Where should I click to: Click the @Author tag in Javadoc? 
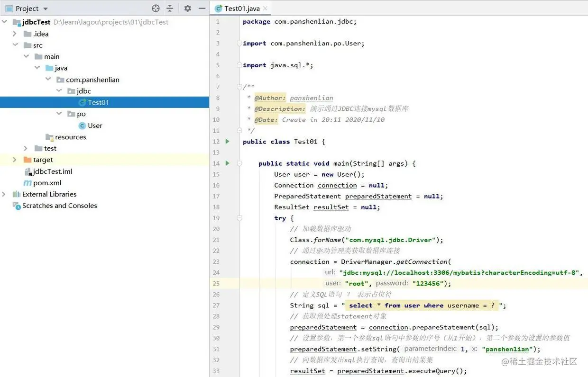point(270,98)
